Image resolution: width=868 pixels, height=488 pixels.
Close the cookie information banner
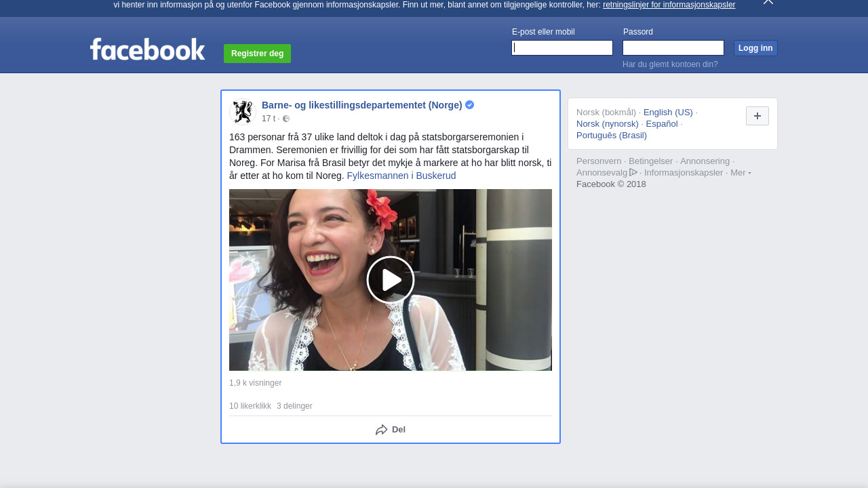point(768,2)
